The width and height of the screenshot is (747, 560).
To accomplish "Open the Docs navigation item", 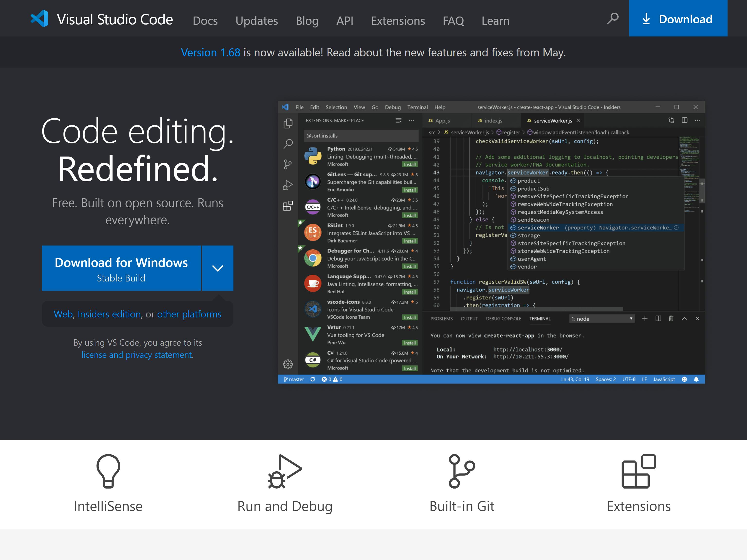I will coord(205,21).
